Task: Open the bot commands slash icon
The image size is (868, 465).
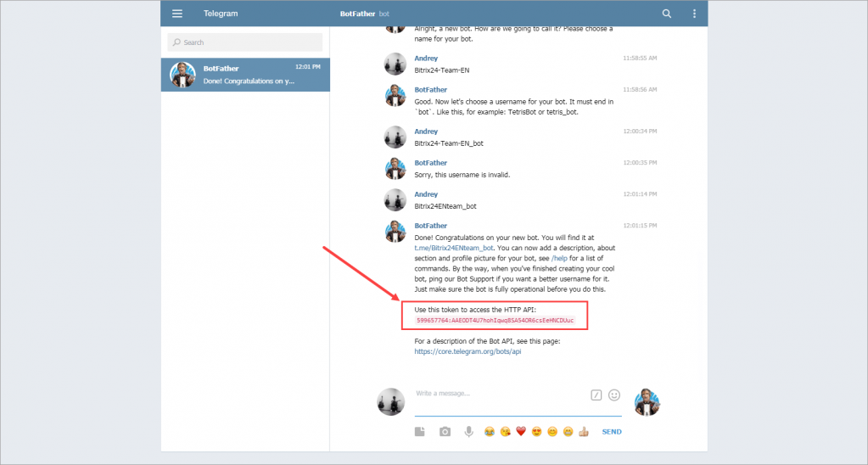Action: point(596,395)
